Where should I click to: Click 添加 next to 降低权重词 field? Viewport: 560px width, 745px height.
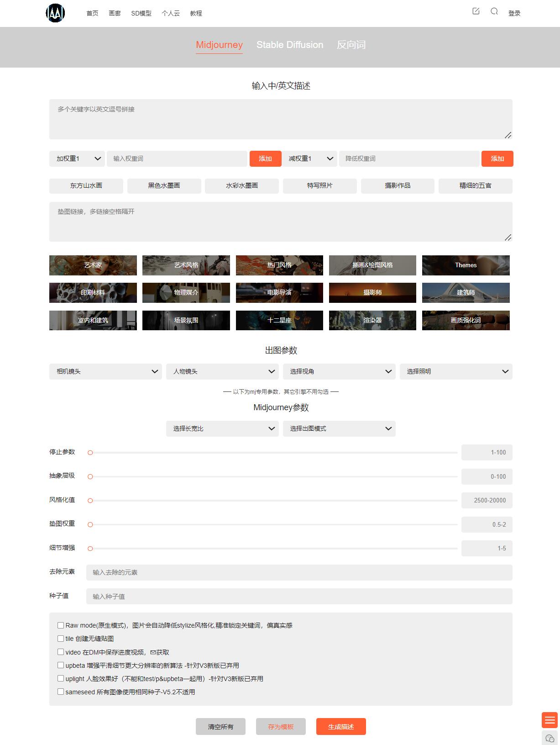(497, 159)
